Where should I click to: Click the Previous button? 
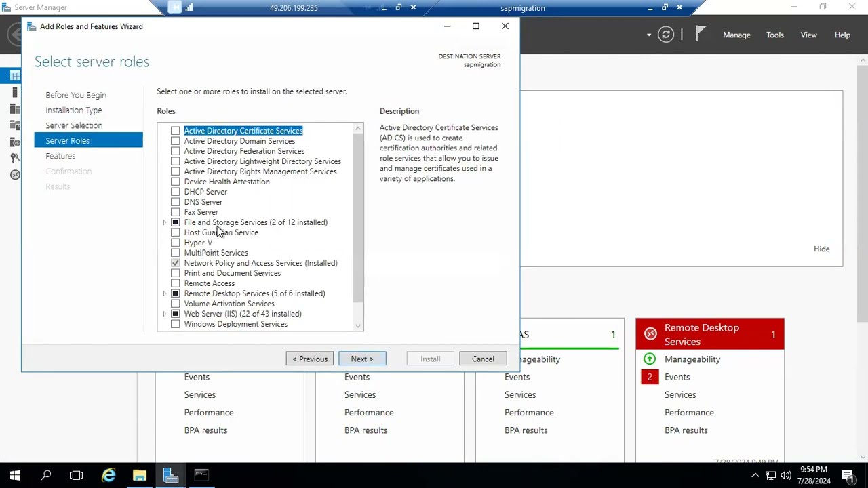click(310, 359)
